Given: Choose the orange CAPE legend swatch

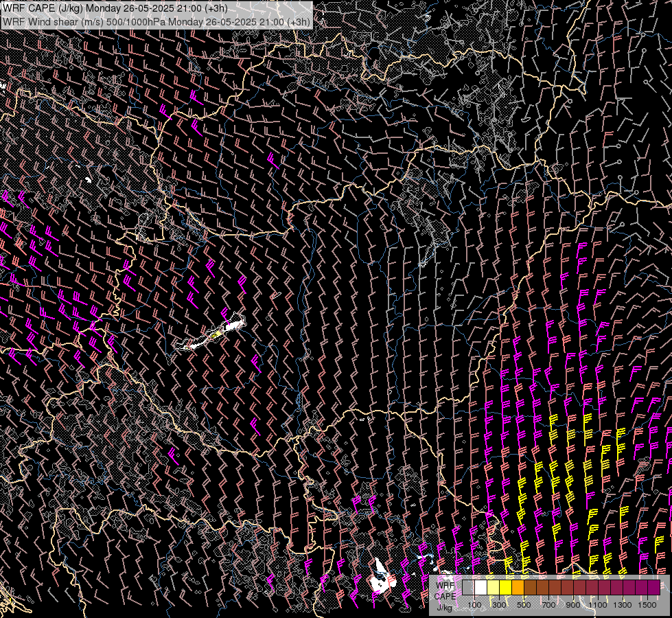Looking at the screenshot, I should 518,587.
